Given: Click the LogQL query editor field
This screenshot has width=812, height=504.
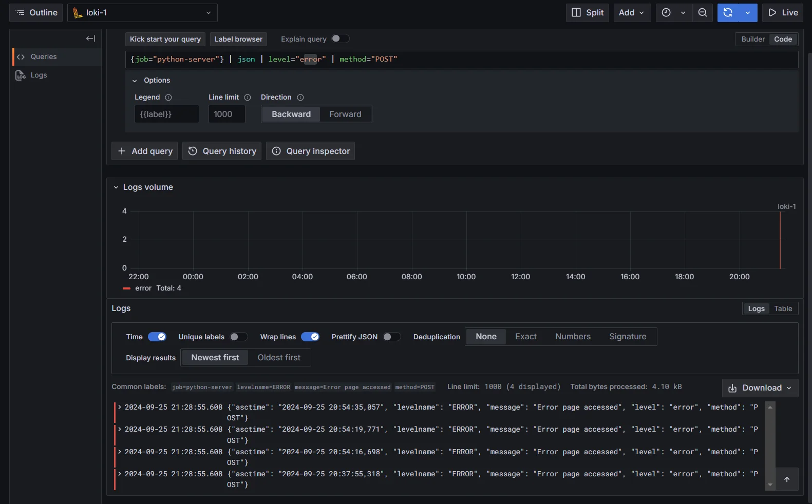Looking at the screenshot, I should 462,60.
